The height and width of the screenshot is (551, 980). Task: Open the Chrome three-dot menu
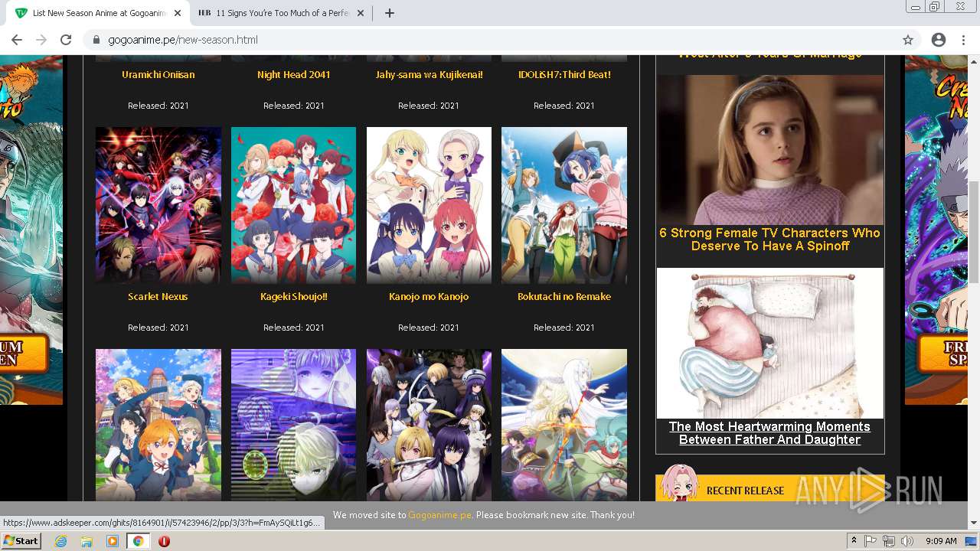pyautogui.click(x=963, y=40)
